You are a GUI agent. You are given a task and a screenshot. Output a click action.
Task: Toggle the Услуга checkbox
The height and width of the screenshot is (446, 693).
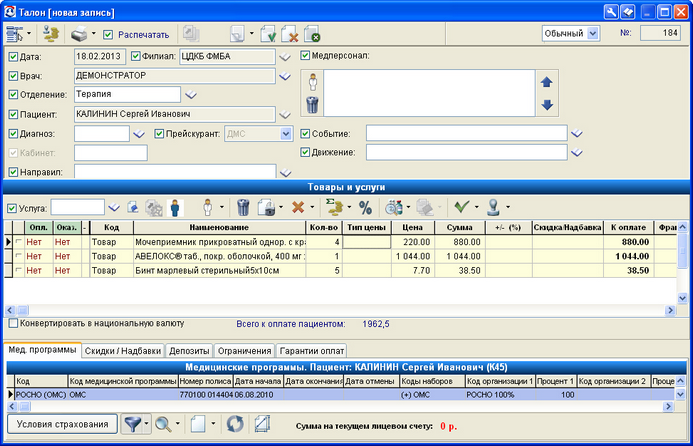[x=12, y=208]
